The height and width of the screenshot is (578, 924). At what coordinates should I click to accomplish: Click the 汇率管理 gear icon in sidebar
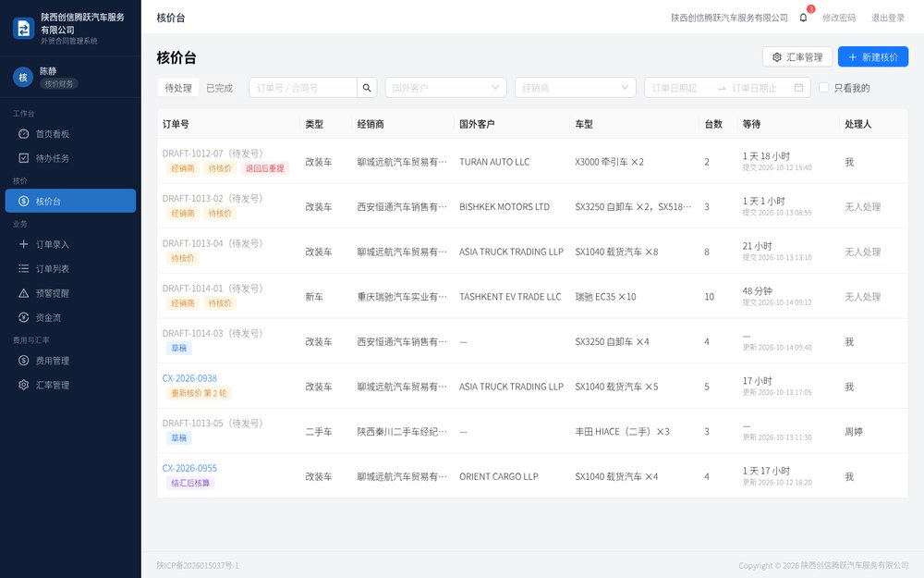[x=24, y=385]
